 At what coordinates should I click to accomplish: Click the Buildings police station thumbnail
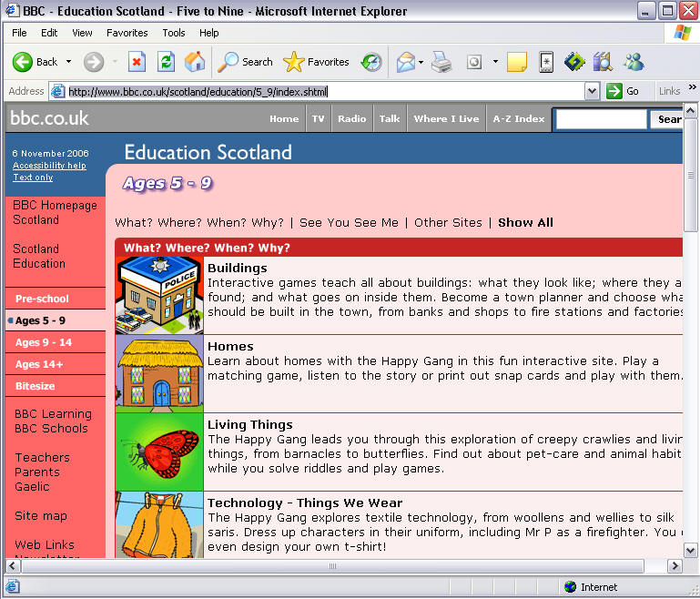click(159, 295)
